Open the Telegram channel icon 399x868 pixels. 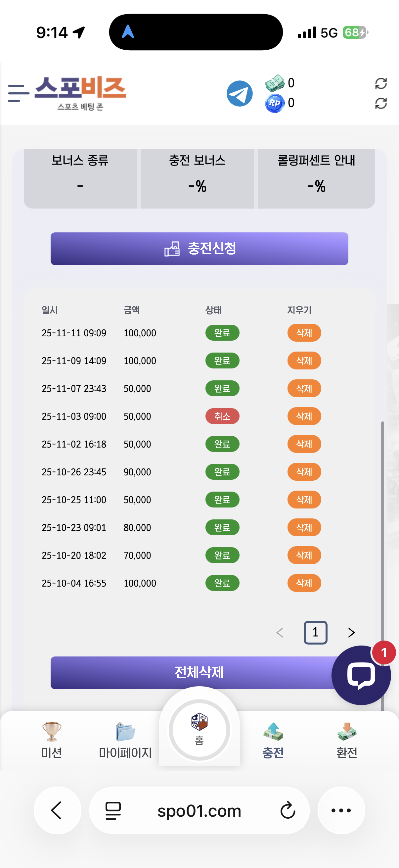tap(240, 93)
